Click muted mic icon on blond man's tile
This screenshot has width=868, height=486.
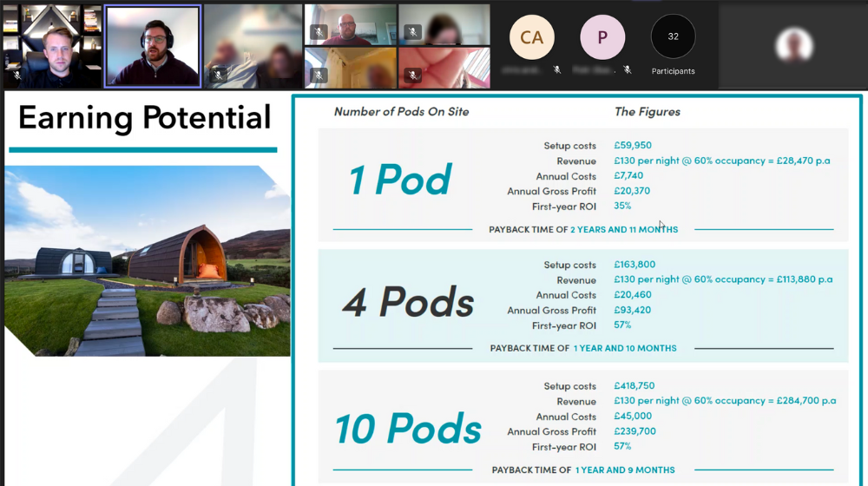[16, 76]
